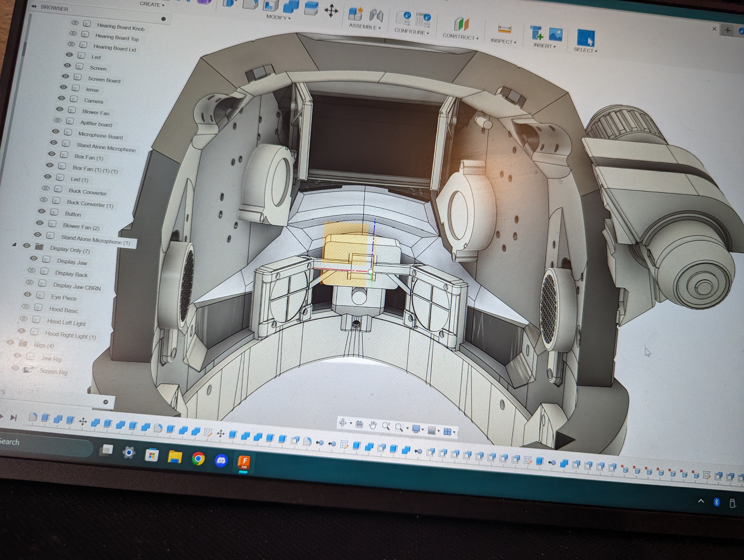Image resolution: width=744 pixels, height=560 pixels.
Task: Open the CONFIGURE dropdown menu
Action: 412,32
